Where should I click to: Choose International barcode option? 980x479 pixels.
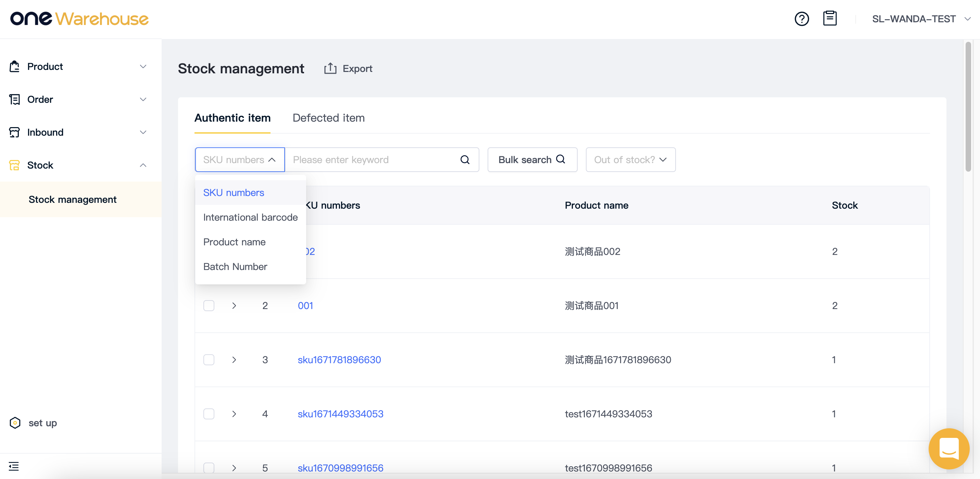(250, 217)
